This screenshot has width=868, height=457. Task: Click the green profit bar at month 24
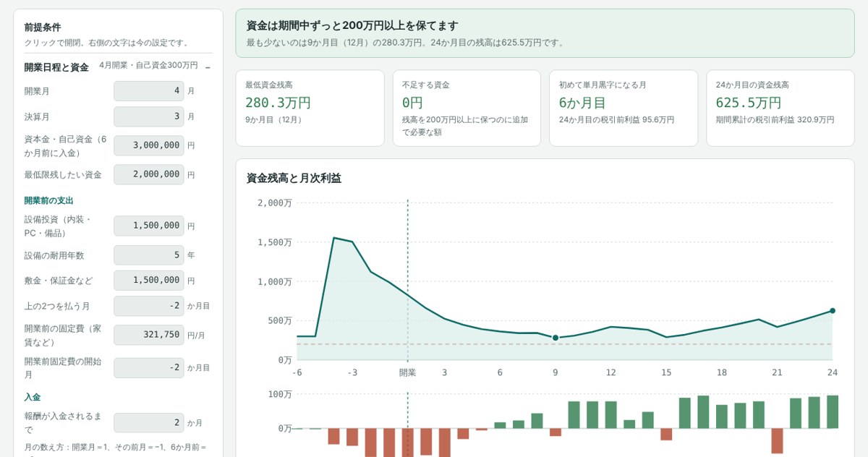[833, 411]
